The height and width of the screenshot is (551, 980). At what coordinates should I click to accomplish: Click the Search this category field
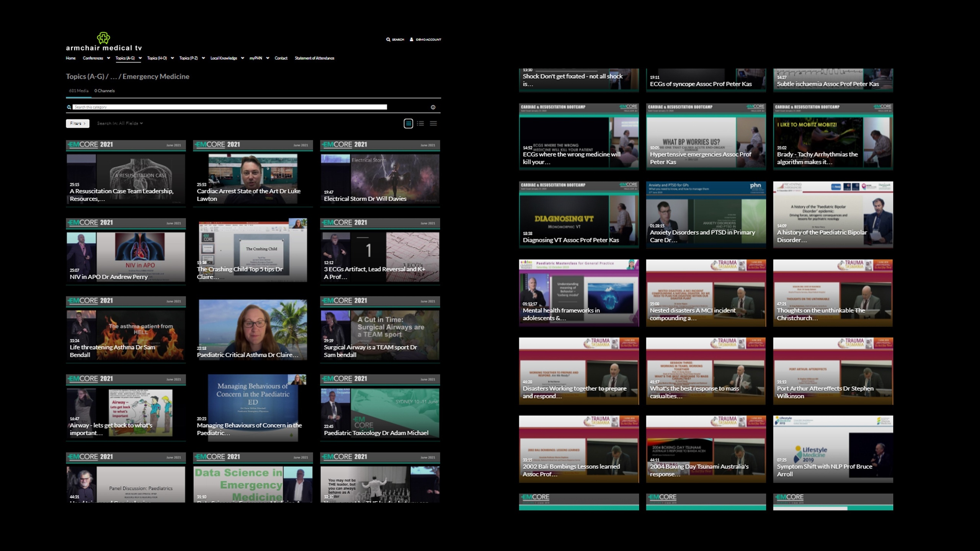[230, 107]
